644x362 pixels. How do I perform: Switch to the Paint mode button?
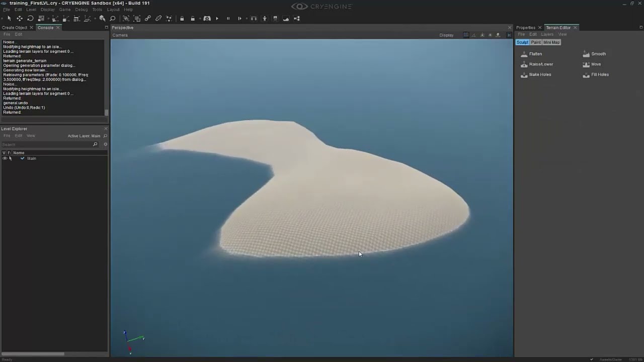coord(536,42)
